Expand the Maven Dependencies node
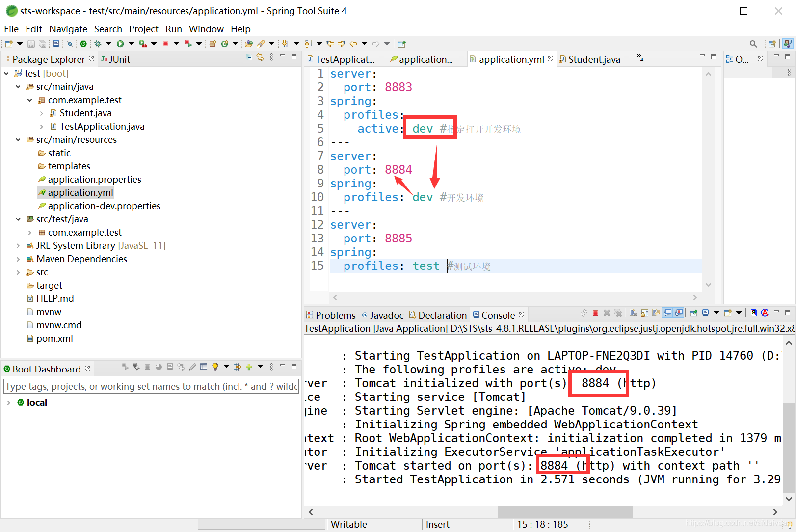The height and width of the screenshot is (532, 796). [x=18, y=259]
